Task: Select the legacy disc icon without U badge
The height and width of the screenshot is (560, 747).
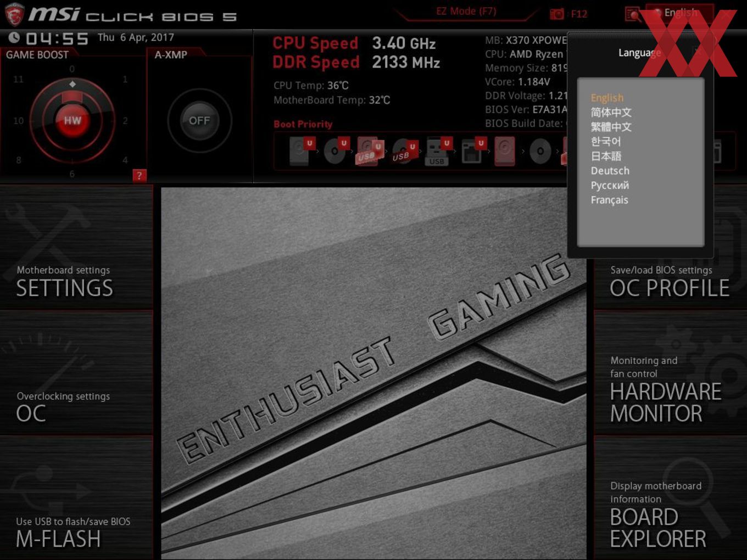Action: [540, 152]
